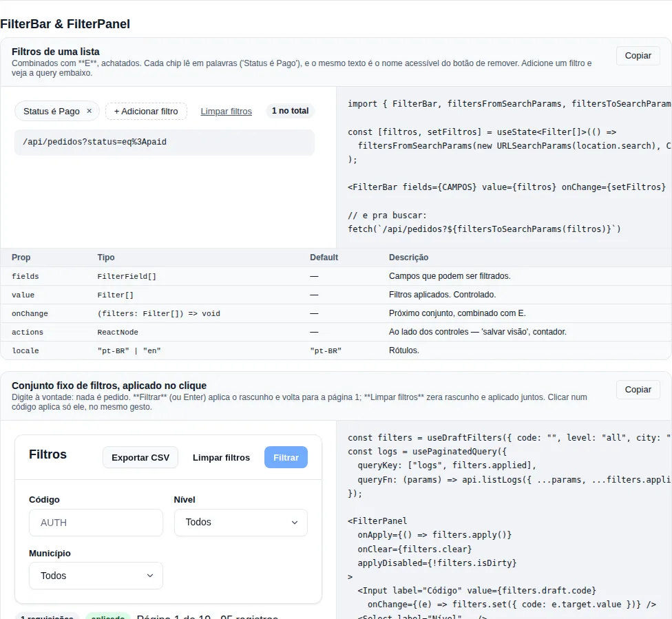Viewport: 672px width, 619px height.
Task: Click the underlined "Limpar filtros" link
Action: tap(227, 111)
